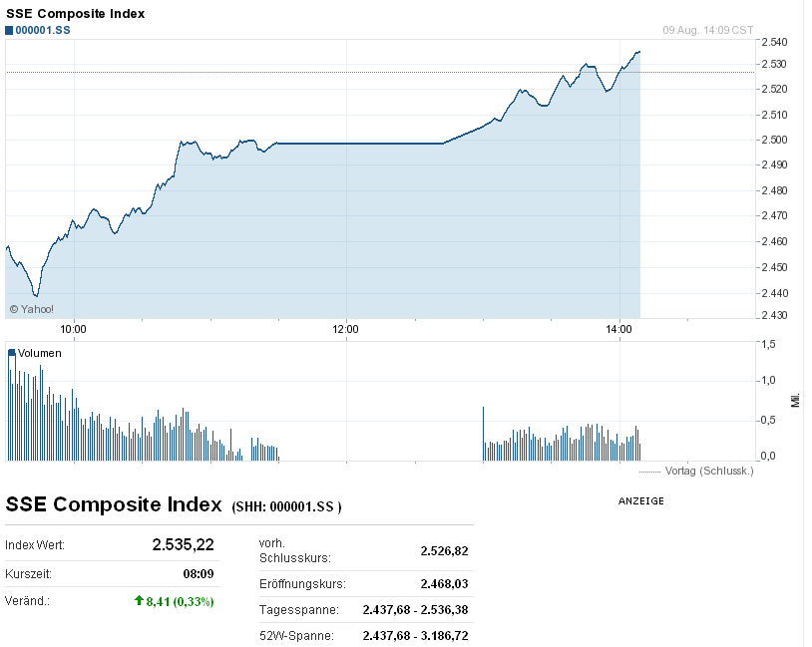
Task: Click the 09.Aug. 14:09 CST timestamp
Action: click(x=708, y=30)
